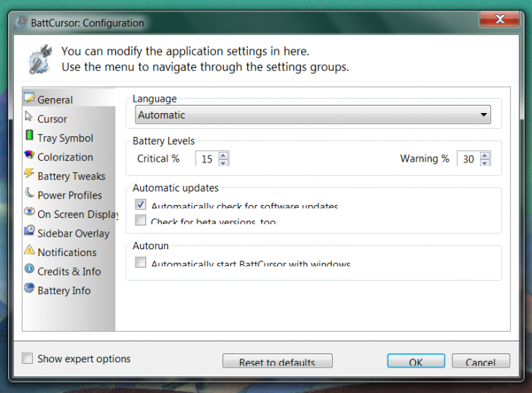Click the Colorization palette icon

click(x=29, y=155)
